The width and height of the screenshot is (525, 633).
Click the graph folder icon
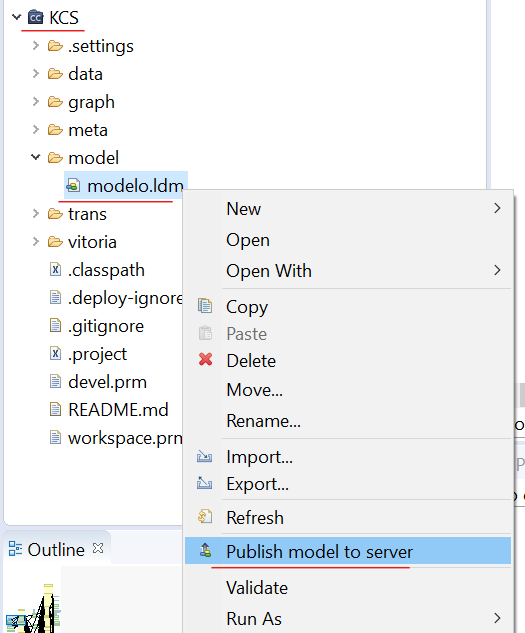coord(55,102)
